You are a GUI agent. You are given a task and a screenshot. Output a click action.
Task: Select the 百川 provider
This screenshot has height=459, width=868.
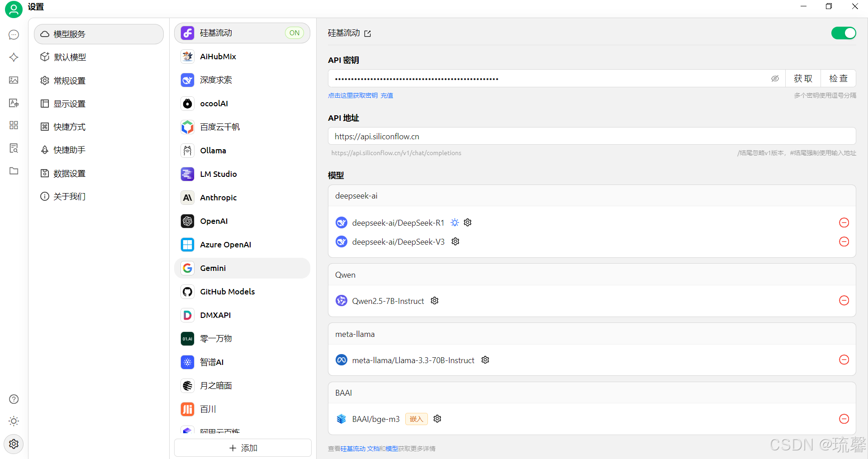pyautogui.click(x=242, y=409)
